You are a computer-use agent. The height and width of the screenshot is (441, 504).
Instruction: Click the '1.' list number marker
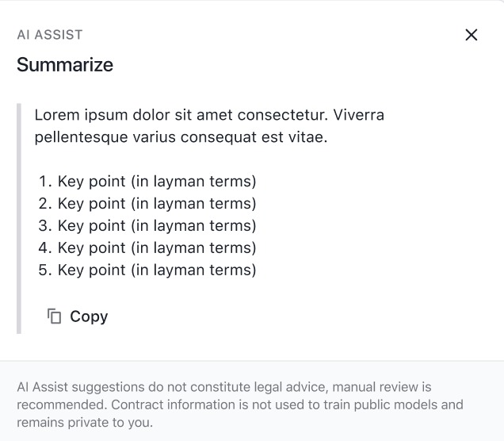tap(45, 182)
